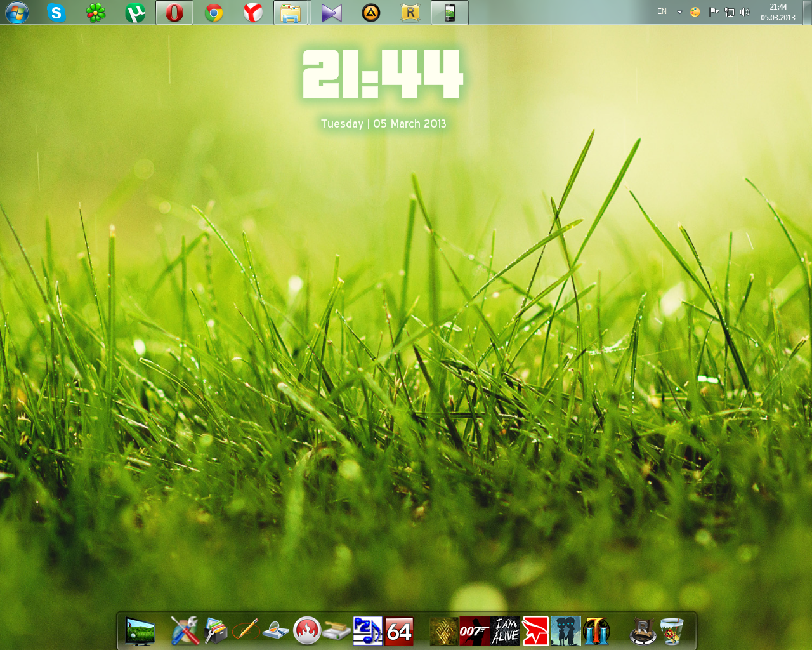The width and height of the screenshot is (812, 650).
Task: Open the Action Center flag icon
Action: click(x=714, y=12)
